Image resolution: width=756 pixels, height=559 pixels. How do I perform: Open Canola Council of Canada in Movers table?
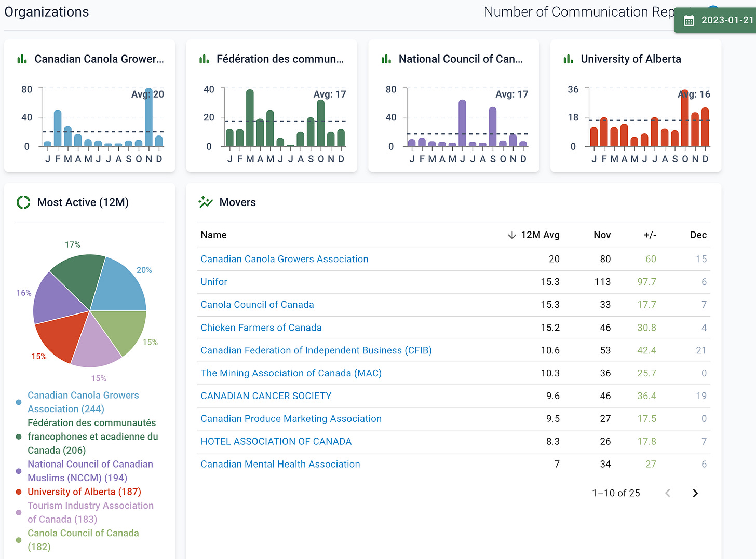click(258, 305)
